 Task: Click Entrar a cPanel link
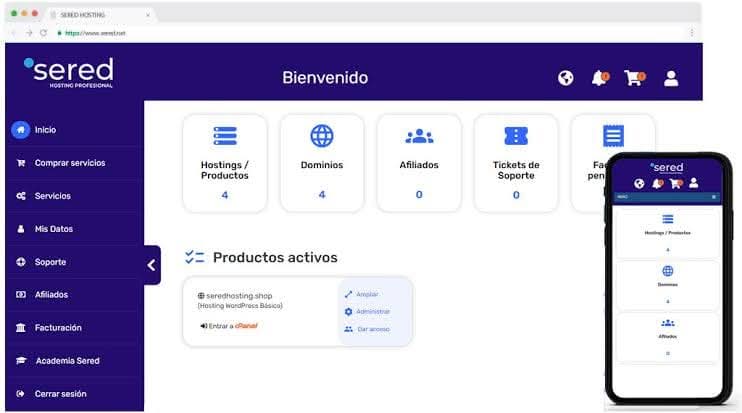pos(229,326)
